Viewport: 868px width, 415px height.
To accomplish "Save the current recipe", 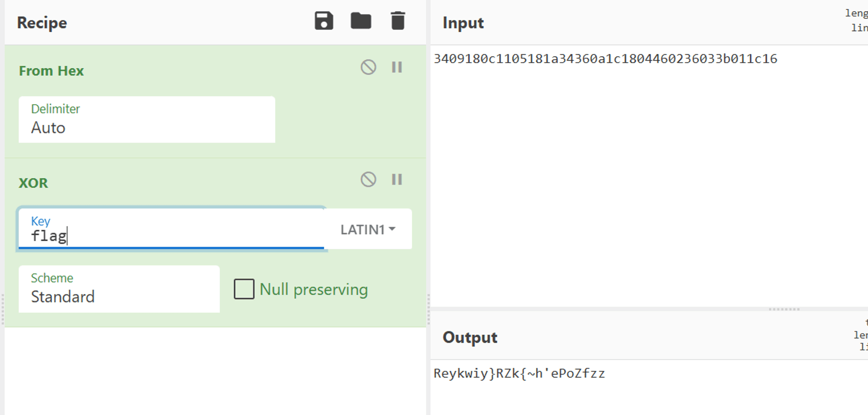I will click(324, 21).
